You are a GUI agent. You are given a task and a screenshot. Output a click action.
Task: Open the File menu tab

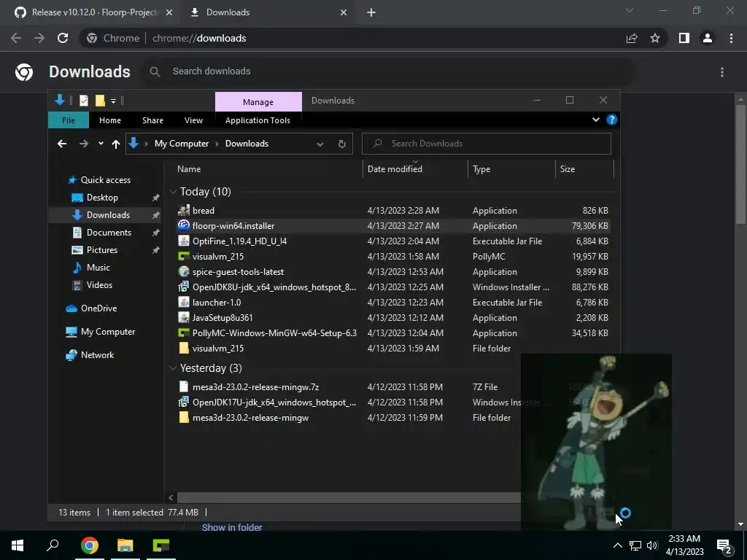(69, 120)
